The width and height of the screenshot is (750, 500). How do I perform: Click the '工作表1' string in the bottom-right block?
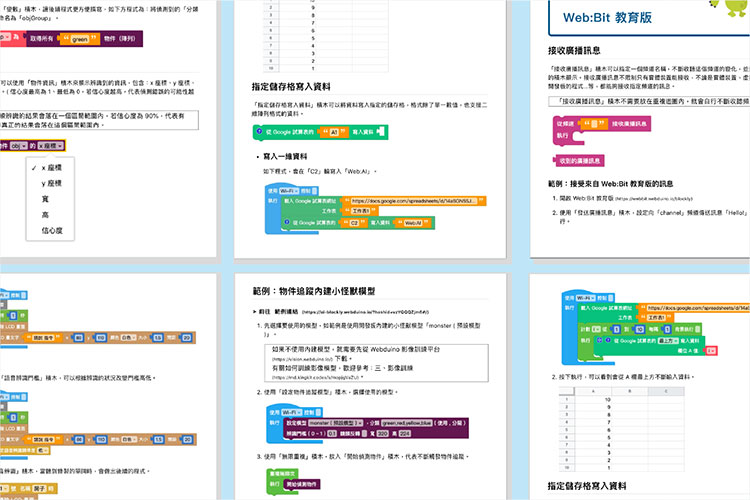[x=656, y=318]
